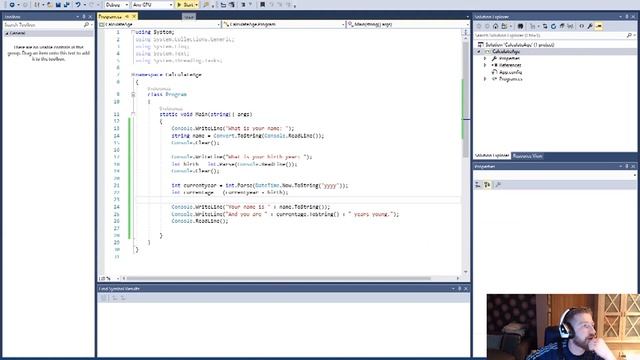
Task: Click the dark icon beside Switch Views in Solution Explorer
Action: [x=520, y=26]
